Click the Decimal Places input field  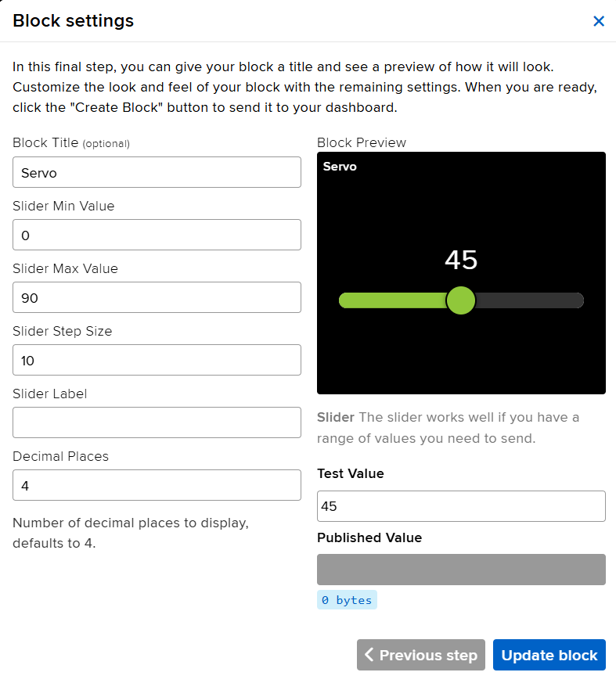[157, 485]
